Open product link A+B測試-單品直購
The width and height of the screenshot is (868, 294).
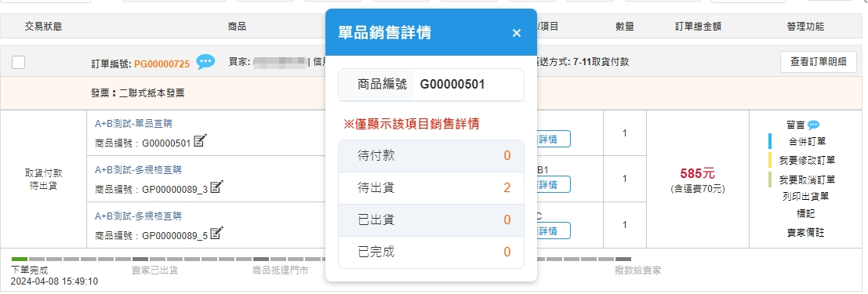pyautogui.click(x=133, y=123)
